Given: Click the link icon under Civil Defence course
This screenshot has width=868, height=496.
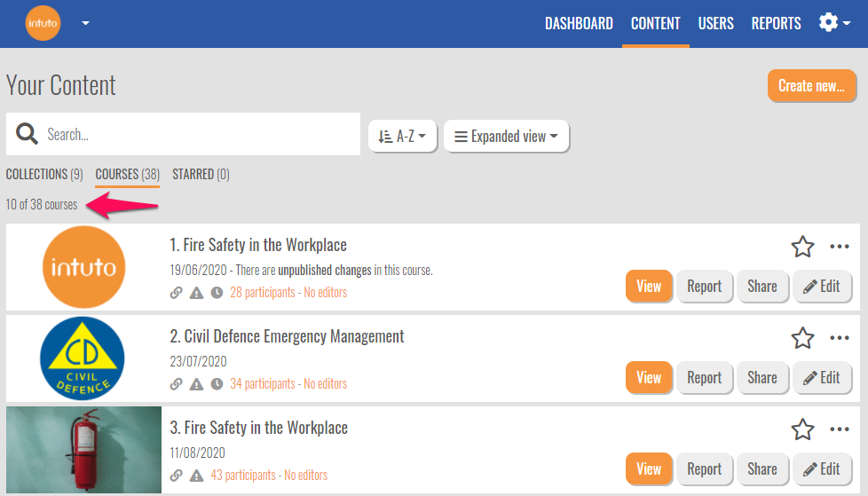Looking at the screenshot, I should [176, 384].
